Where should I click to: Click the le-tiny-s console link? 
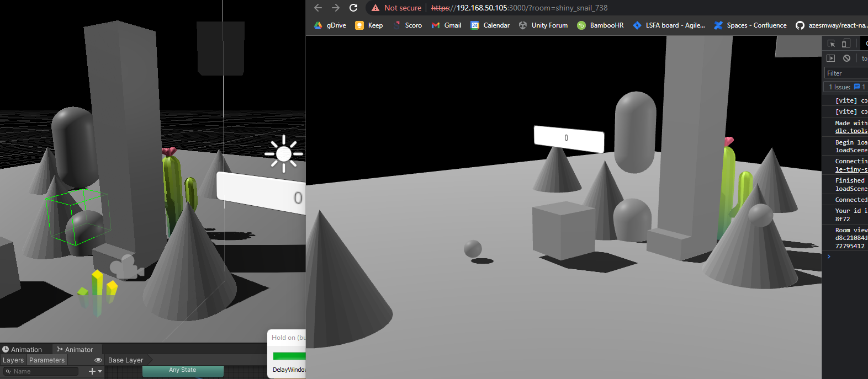pos(851,169)
